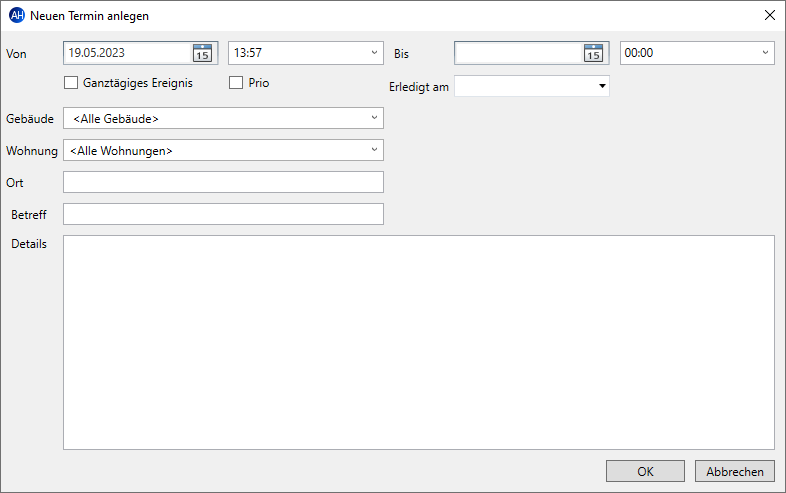Screen dimensions: 786x493
Task: Confirm with the OK button
Action: coord(645,471)
